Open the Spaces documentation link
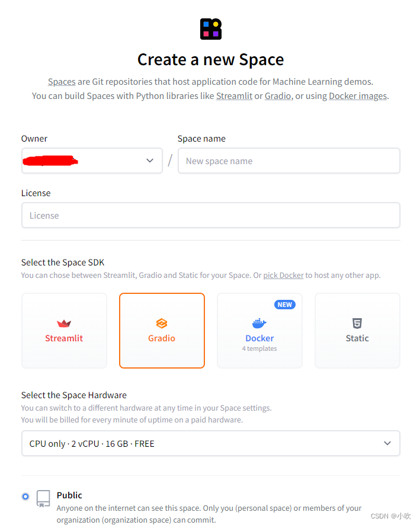This screenshot has height=525, width=420. (x=62, y=82)
